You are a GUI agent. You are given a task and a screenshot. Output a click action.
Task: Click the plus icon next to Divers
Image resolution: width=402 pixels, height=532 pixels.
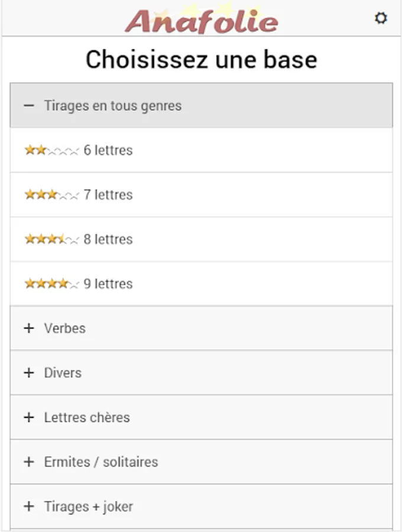tap(28, 372)
